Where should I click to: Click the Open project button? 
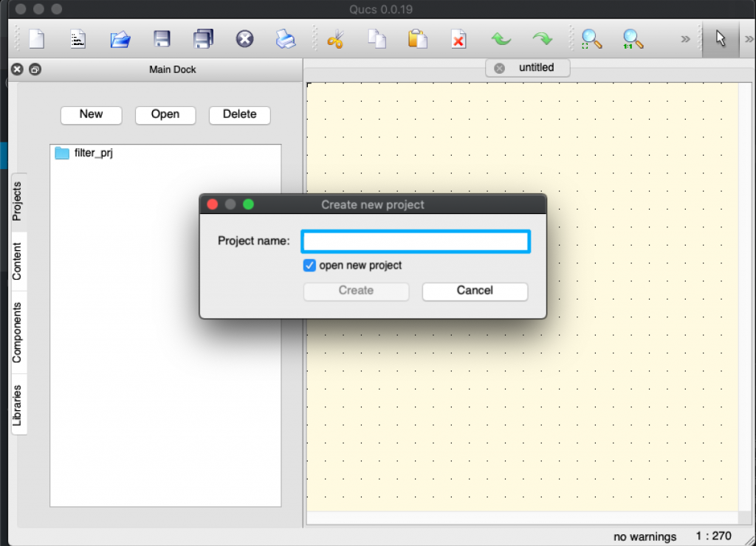pyautogui.click(x=165, y=114)
